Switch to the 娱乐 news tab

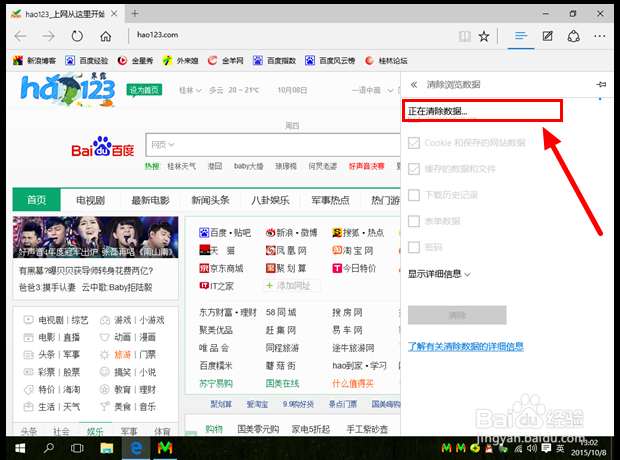(x=95, y=432)
